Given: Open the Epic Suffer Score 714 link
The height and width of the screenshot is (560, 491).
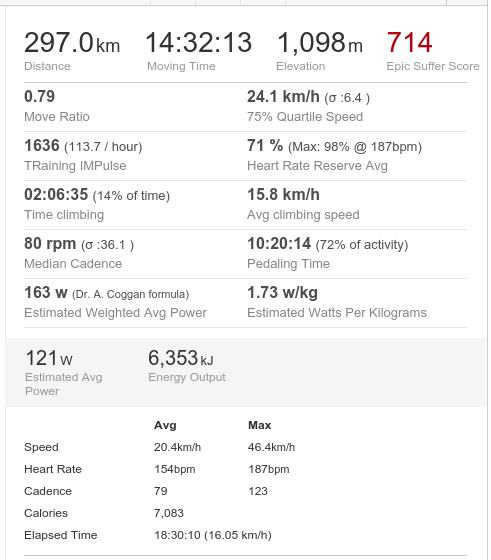Looking at the screenshot, I should click(x=409, y=43).
